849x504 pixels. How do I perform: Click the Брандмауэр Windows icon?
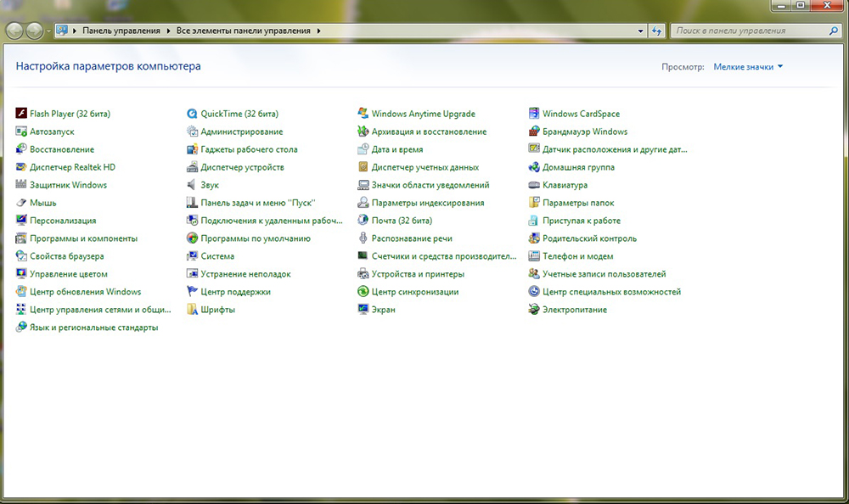(x=534, y=131)
